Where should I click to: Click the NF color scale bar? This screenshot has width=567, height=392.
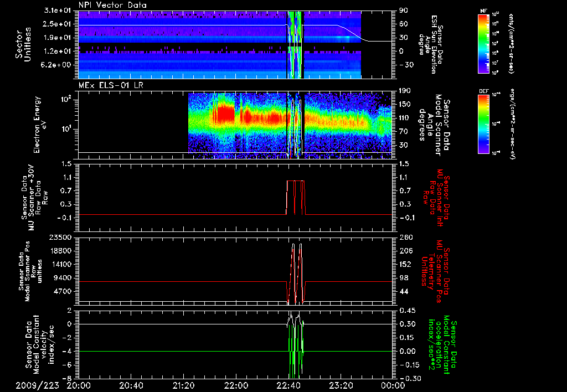point(483,43)
